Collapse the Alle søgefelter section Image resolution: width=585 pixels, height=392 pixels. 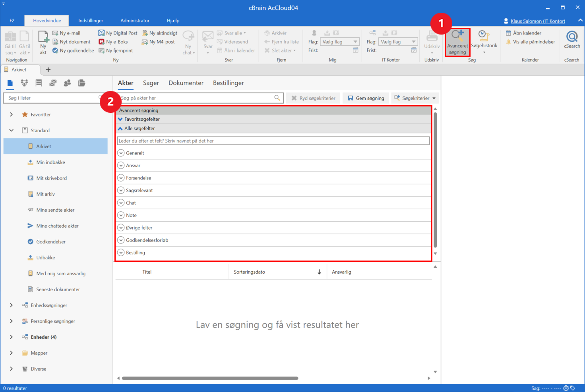[x=120, y=128]
